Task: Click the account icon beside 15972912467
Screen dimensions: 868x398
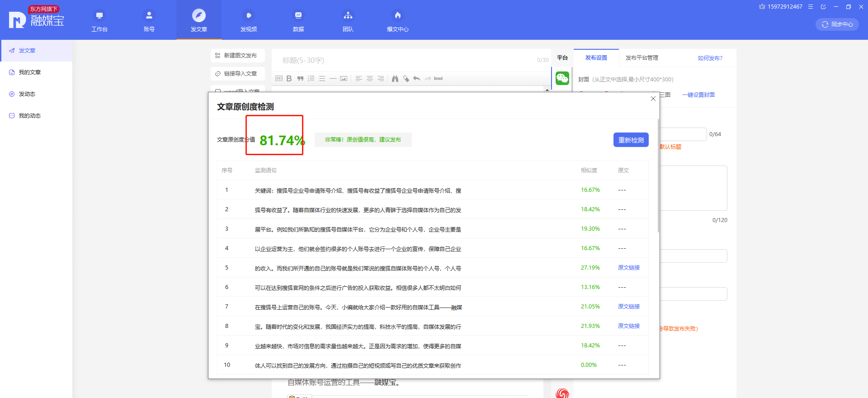Action: 762,7
